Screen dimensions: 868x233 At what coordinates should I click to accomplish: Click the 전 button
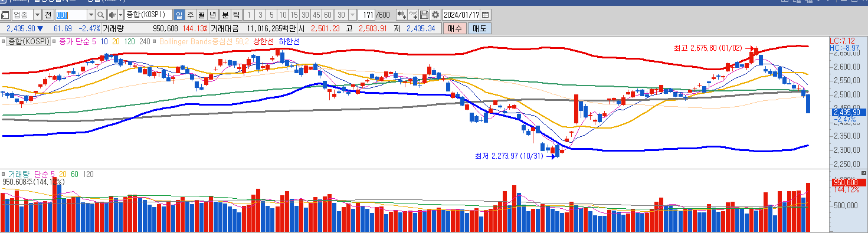pyautogui.click(x=48, y=15)
